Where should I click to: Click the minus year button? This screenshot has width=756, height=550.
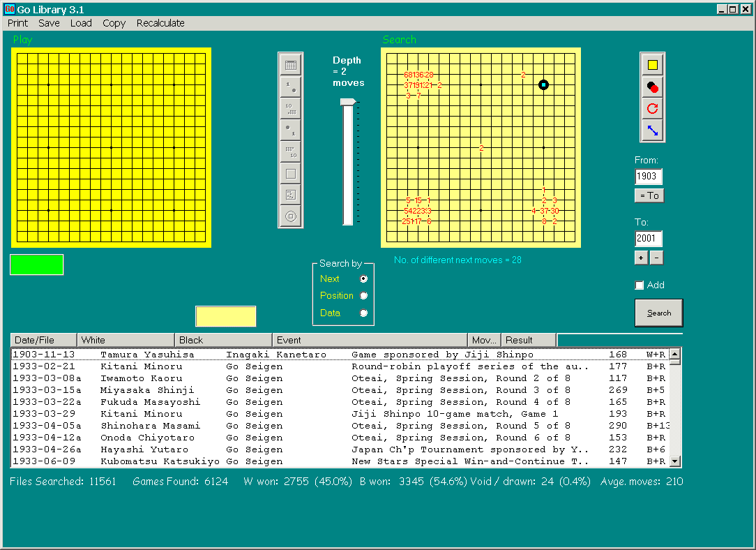[x=656, y=258]
